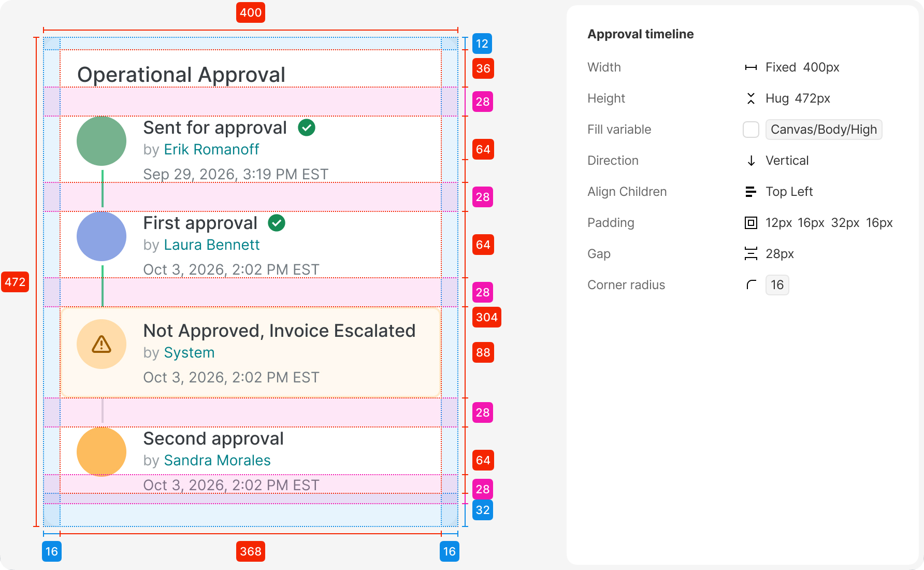Screen dimensions: 924x570
Task: Click the vertical direction arrow icon
Action: 750,161
